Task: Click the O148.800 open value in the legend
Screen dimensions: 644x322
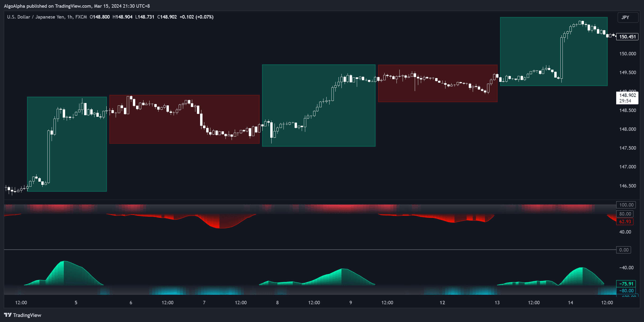Action: pyautogui.click(x=98, y=17)
